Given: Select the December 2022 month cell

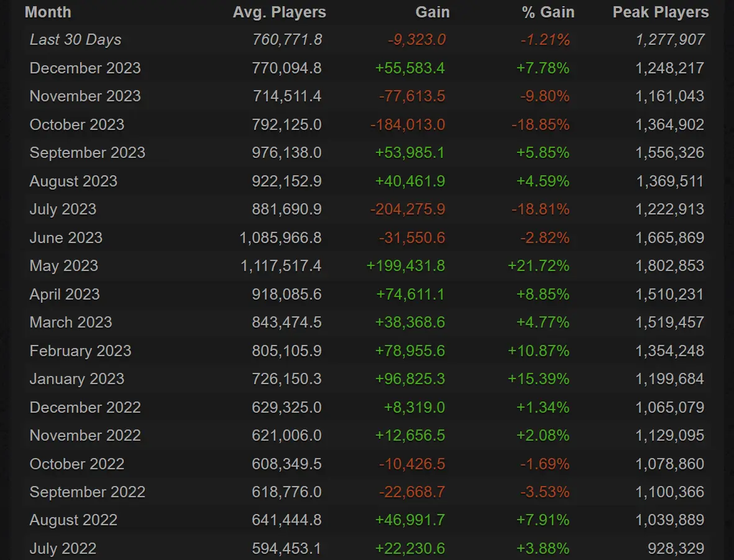Looking at the screenshot, I should point(85,407).
